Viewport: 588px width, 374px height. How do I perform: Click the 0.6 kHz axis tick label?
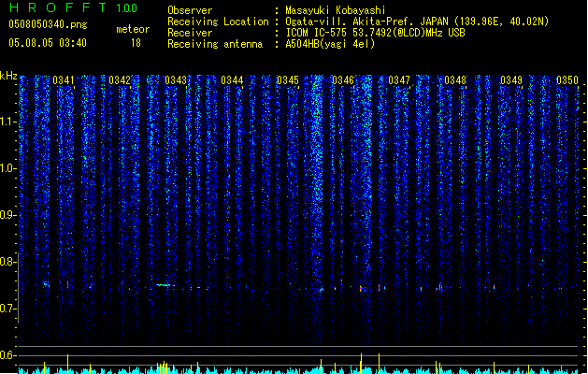click(7, 355)
